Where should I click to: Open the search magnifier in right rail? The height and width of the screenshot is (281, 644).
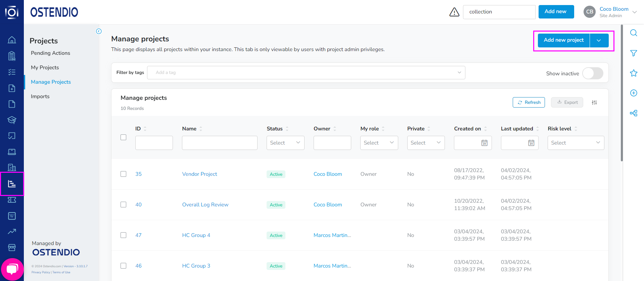[x=634, y=33]
